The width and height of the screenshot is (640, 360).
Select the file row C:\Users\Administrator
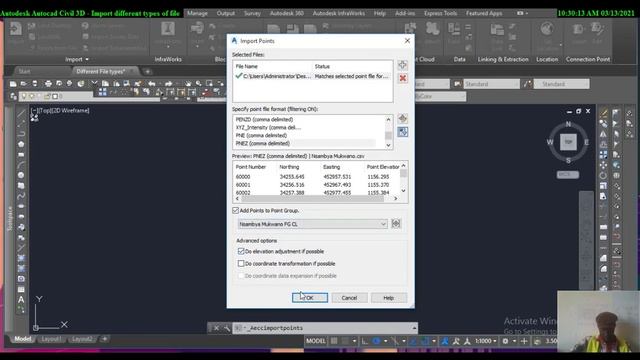(313, 76)
